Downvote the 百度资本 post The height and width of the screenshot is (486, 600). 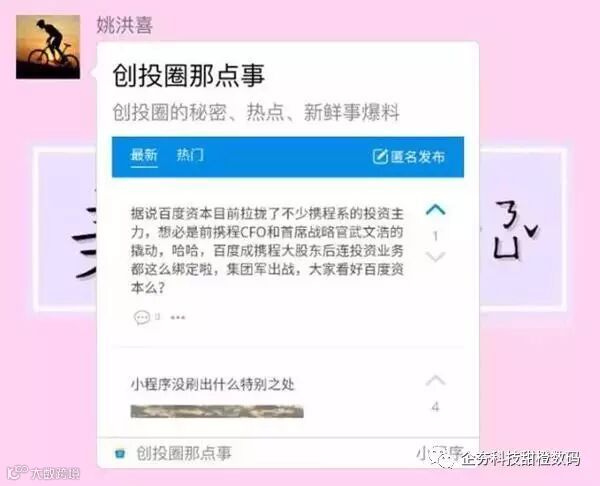click(435, 257)
